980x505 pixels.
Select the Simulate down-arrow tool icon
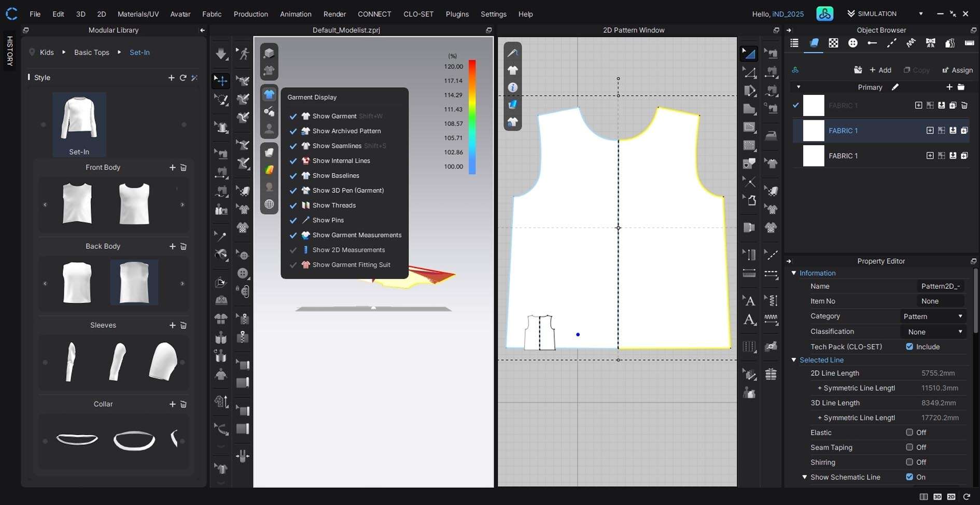[221, 53]
